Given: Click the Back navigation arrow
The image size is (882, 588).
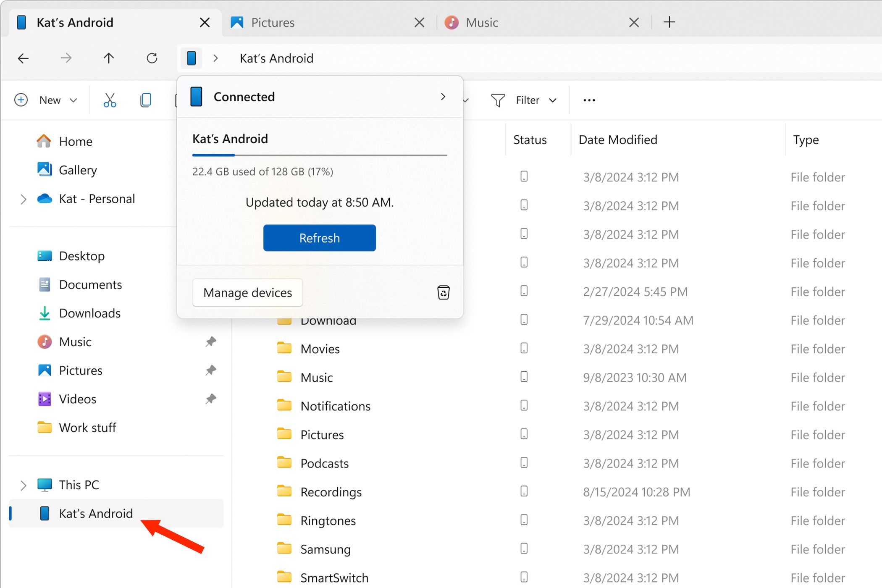Looking at the screenshot, I should click(24, 58).
